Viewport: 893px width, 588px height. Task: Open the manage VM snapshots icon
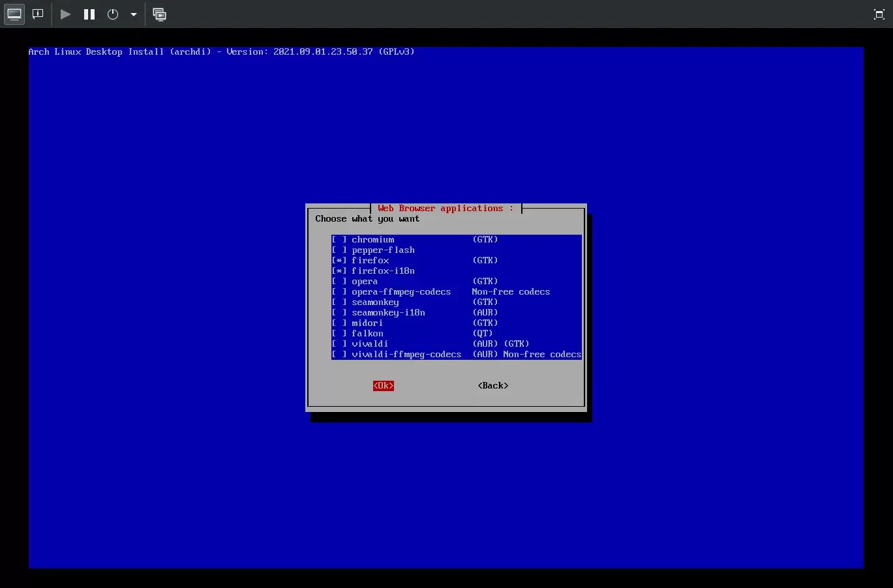159,14
